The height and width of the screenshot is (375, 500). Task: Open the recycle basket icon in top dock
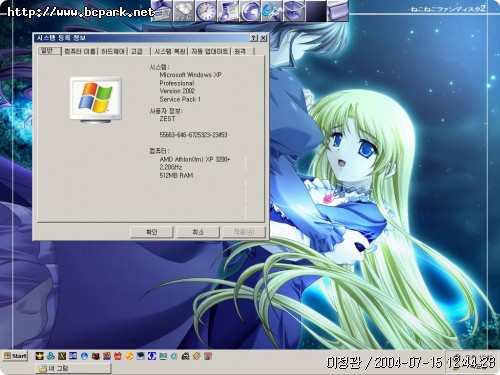click(294, 11)
